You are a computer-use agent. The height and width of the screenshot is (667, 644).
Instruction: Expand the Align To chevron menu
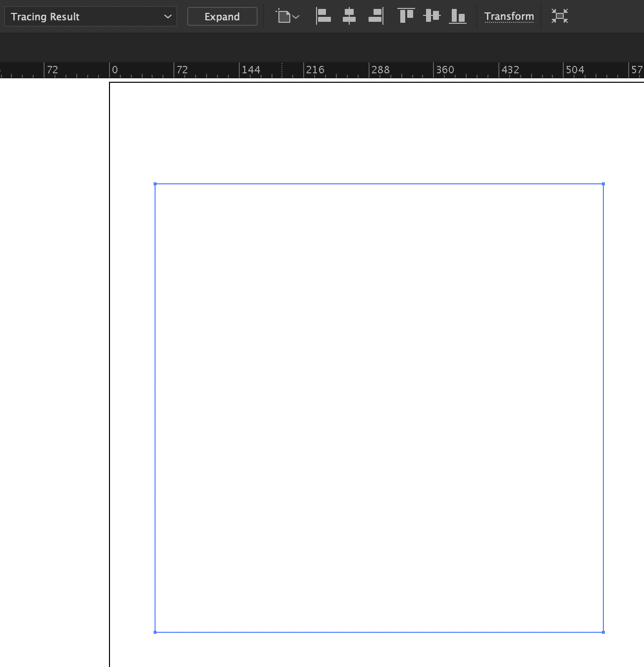click(x=296, y=16)
